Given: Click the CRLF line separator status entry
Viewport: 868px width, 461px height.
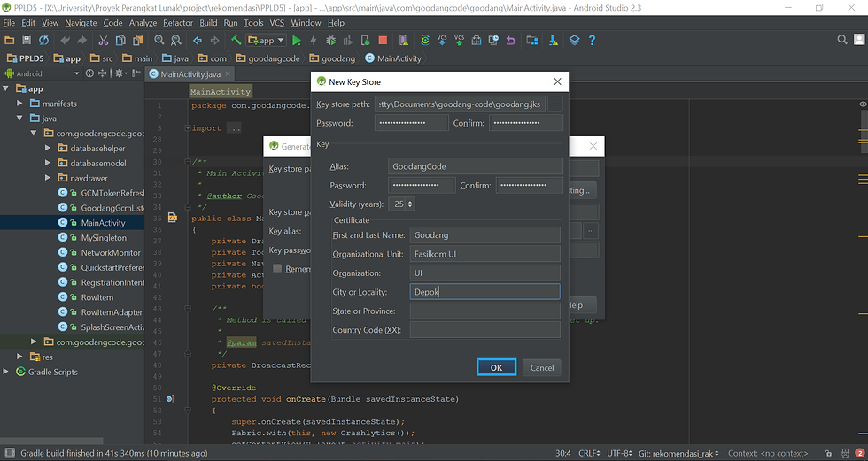Looking at the screenshot, I should point(589,453).
